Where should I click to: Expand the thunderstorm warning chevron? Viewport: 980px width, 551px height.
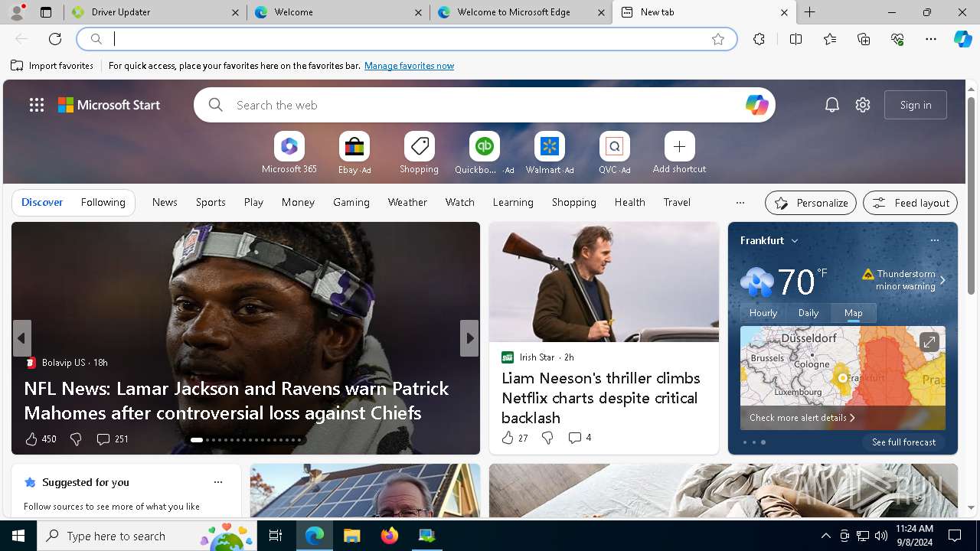pos(942,280)
